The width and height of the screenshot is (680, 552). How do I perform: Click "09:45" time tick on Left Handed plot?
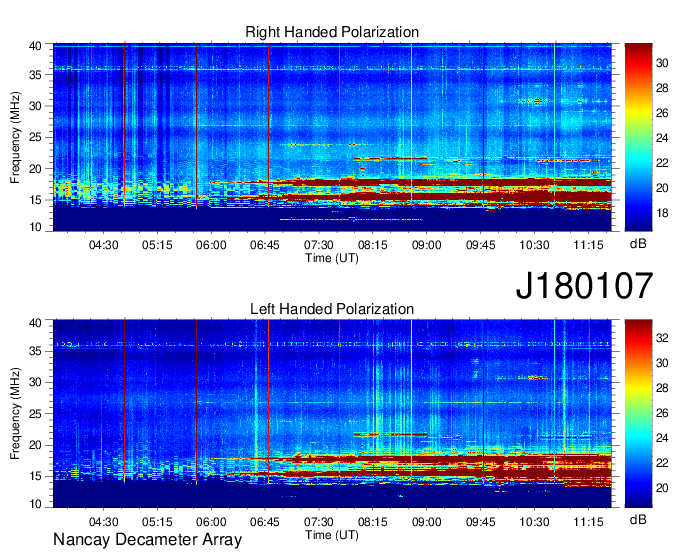click(481, 522)
